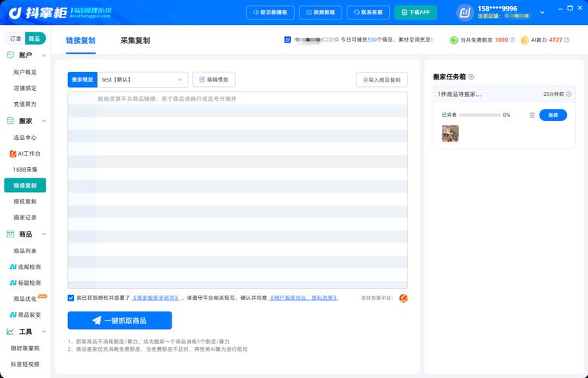Screen dimensions: 588x378
Task: Click the clock icon beside 25分钟前
Action: pyautogui.click(x=568, y=94)
